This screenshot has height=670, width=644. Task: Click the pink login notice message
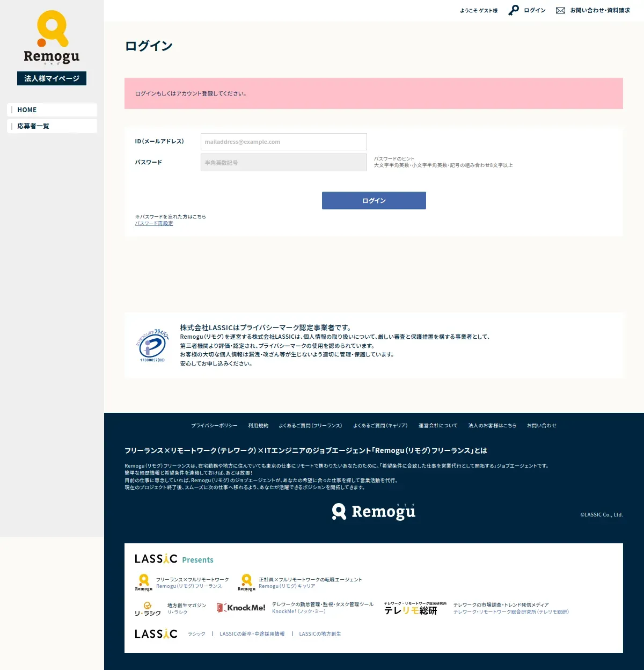374,93
